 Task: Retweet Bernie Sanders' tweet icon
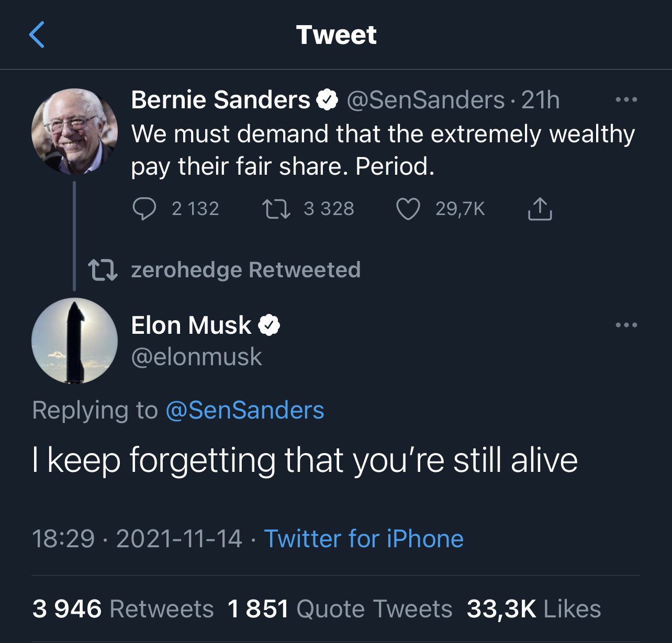pos(276,209)
